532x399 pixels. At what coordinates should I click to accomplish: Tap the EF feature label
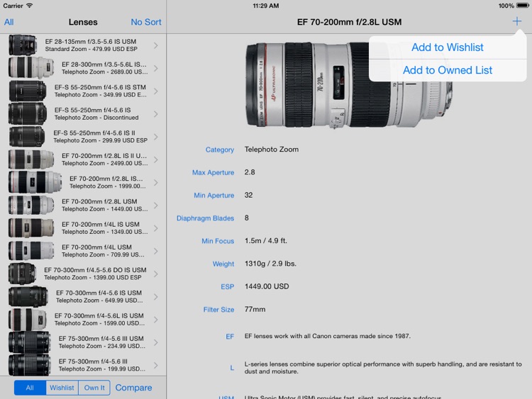(230, 337)
